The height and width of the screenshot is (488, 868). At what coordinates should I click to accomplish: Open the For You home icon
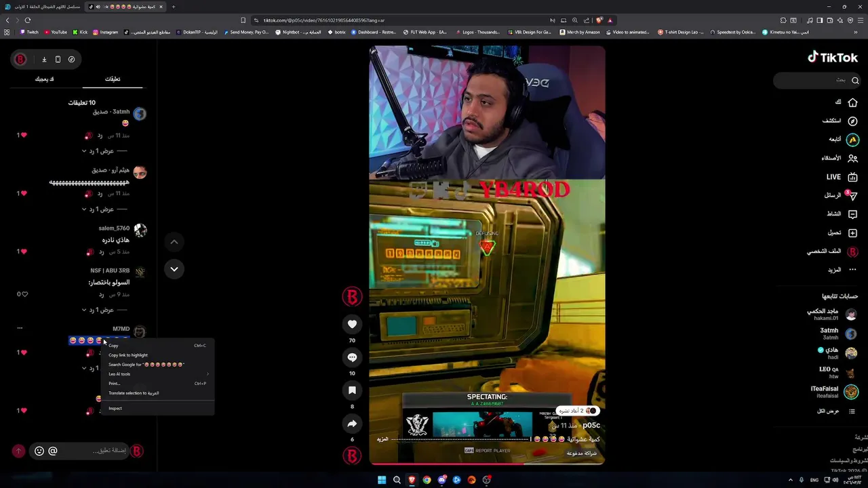coord(852,102)
